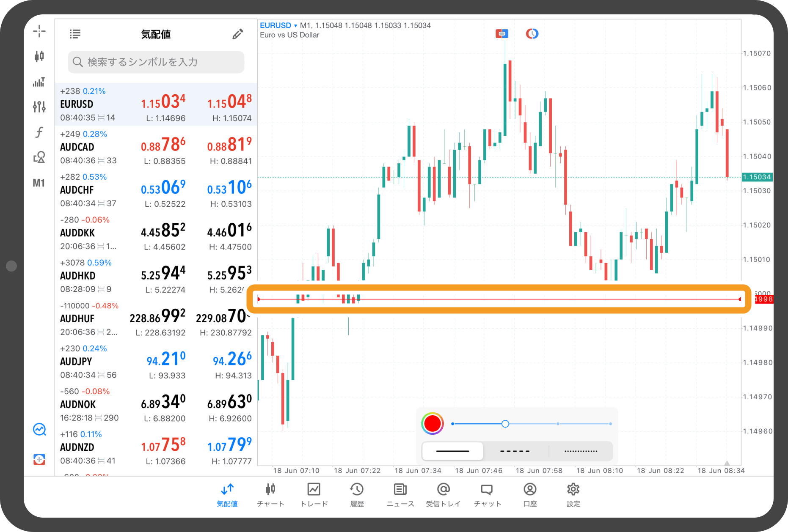788x532 pixels.
Task: Expand the triangle at chart bottom right
Action: (x=727, y=463)
